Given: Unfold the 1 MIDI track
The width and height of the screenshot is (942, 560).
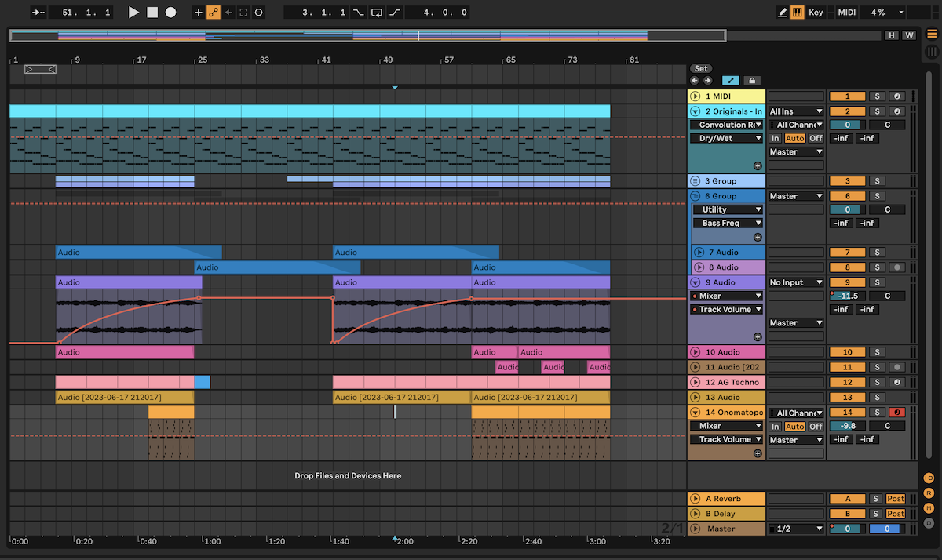Looking at the screenshot, I should coord(696,96).
